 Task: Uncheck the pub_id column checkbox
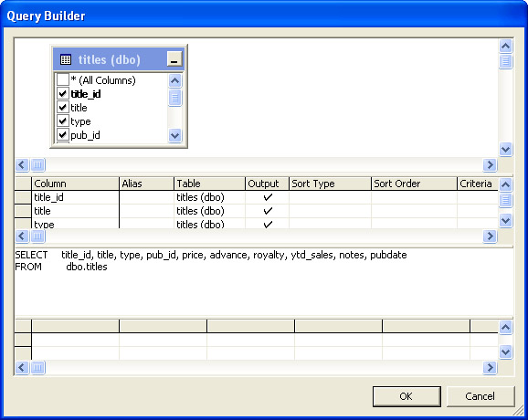63,134
